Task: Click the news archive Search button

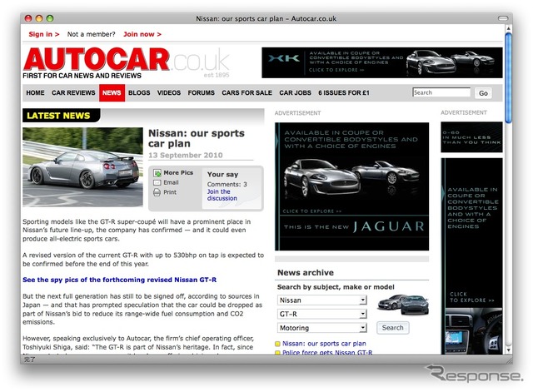Action: click(x=392, y=328)
